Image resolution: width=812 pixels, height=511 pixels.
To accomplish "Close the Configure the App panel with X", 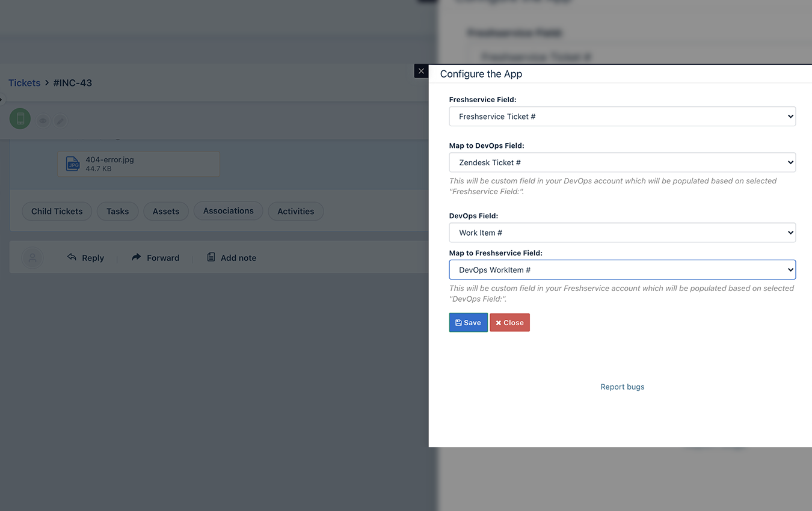I will 421,71.
